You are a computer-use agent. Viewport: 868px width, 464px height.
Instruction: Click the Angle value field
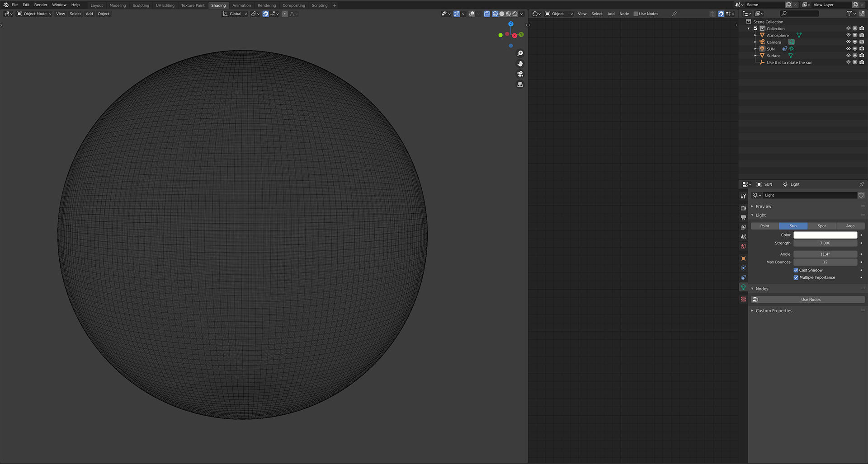(x=825, y=254)
